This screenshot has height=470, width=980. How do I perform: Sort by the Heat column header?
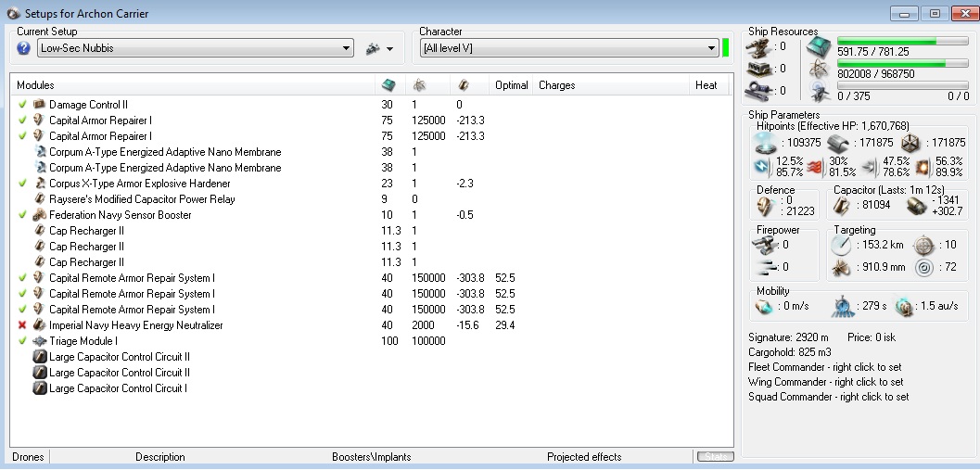[x=706, y=85]
